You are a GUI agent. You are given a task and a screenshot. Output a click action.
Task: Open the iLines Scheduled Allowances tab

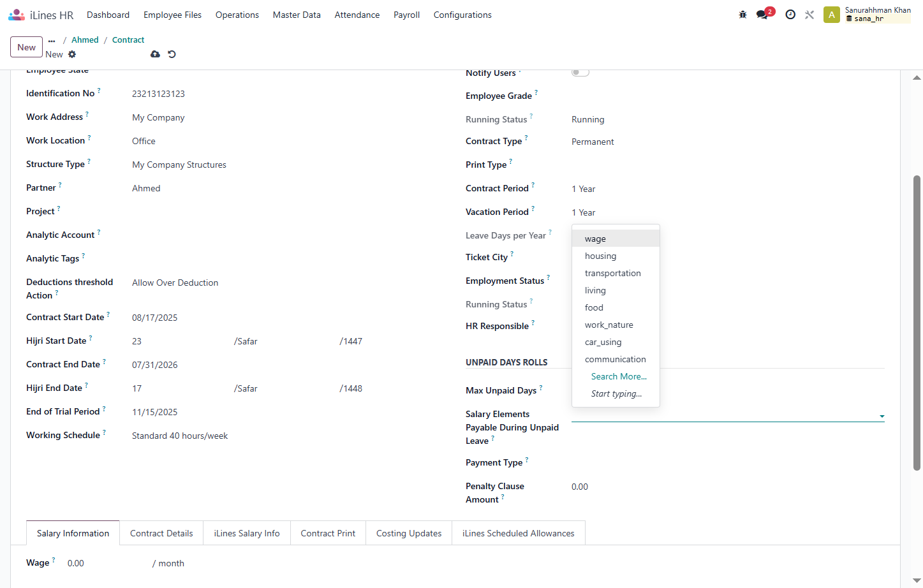point(519,533)
